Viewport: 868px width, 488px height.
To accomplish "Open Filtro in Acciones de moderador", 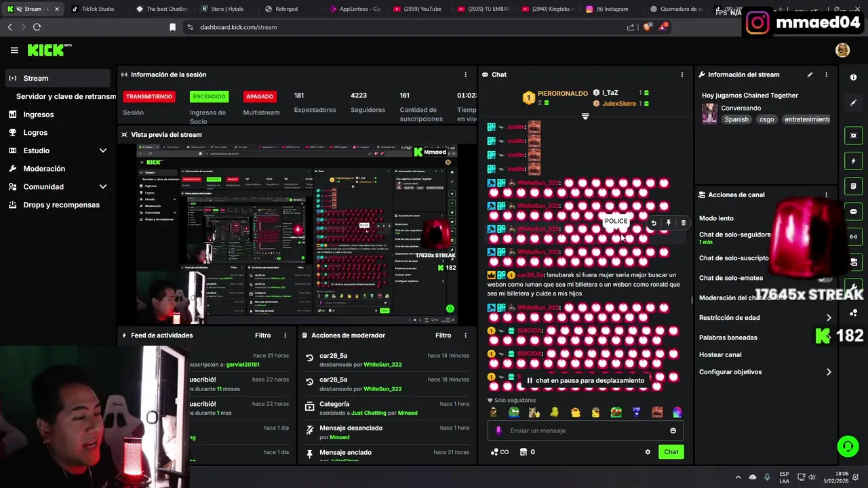I will point(443,335).
